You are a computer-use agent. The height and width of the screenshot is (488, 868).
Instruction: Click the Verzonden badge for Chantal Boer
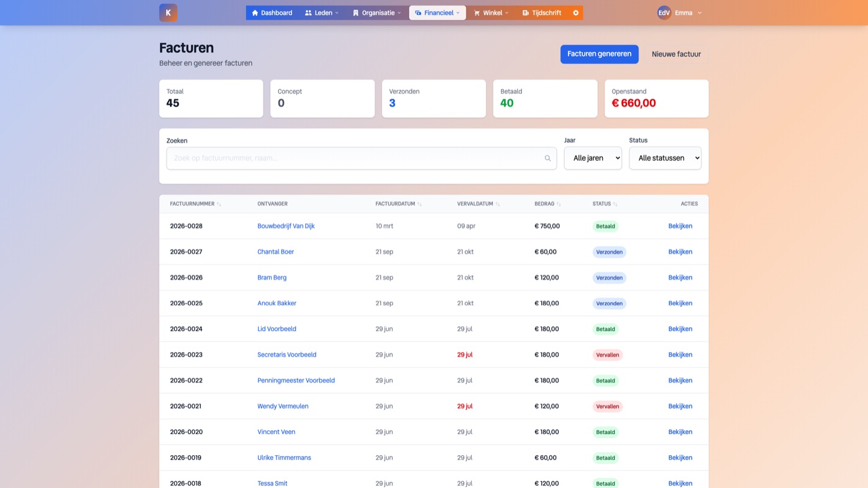[x=609, y=252]
